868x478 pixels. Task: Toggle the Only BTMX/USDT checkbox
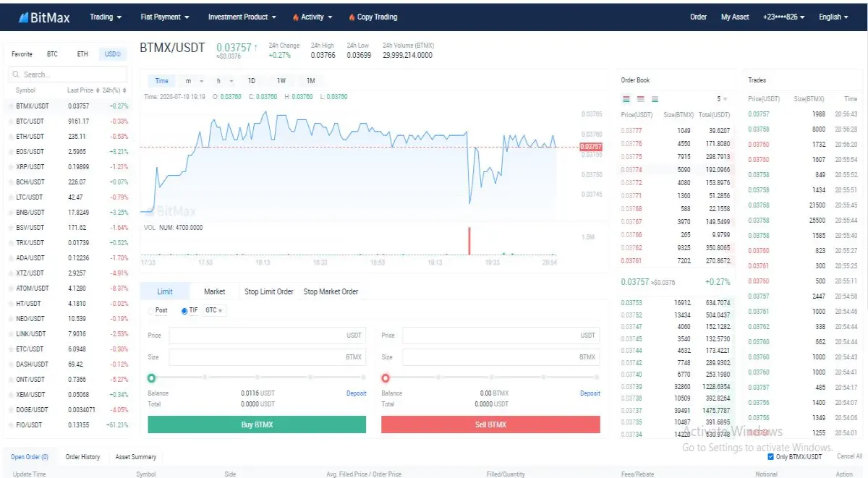[770, 456]
